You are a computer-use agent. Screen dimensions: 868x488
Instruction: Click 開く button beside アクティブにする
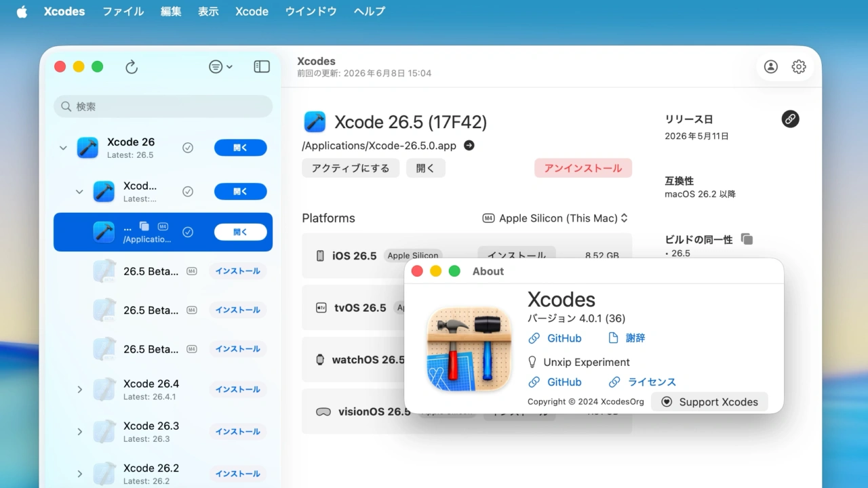(x=426, y=168)
